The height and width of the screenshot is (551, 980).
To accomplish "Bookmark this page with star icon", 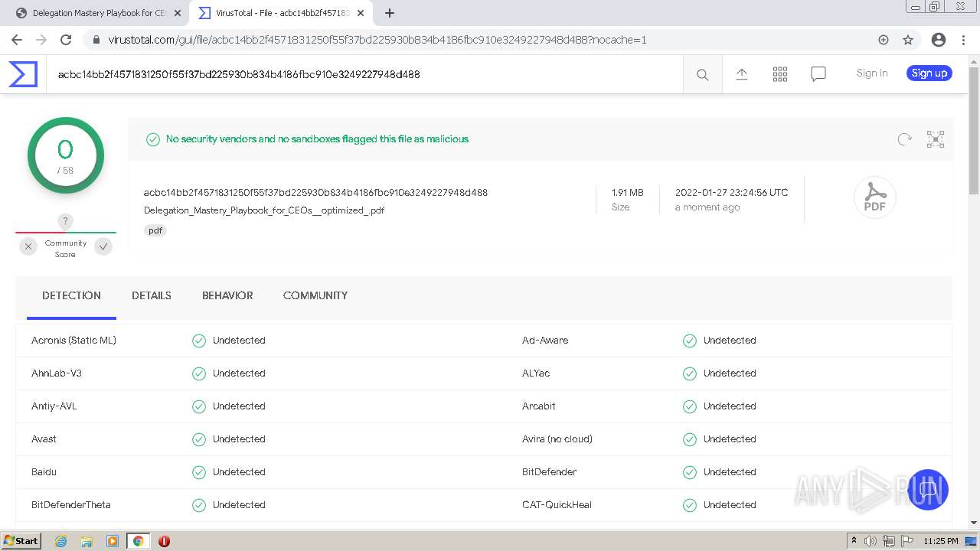I will click(908, 40).
